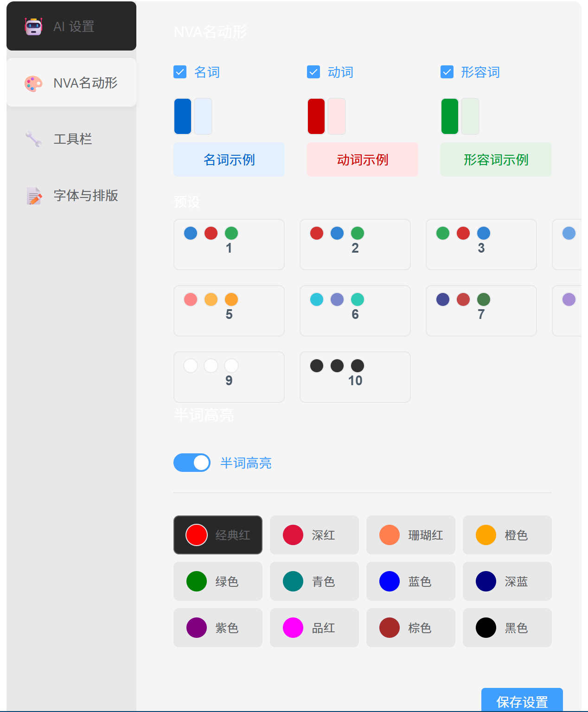Image resolution: width=588 pixels, height=712 pixels.
Task: Click the 保存设置 button
Action: point(522,701)
